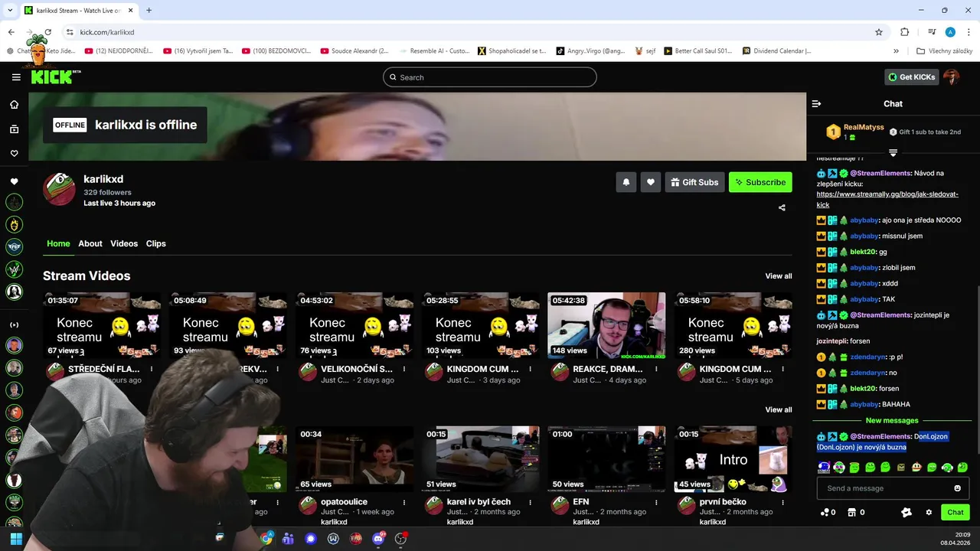Open the Windows Start menu
This screenshot has width=980, height=551.
[15, 539]
